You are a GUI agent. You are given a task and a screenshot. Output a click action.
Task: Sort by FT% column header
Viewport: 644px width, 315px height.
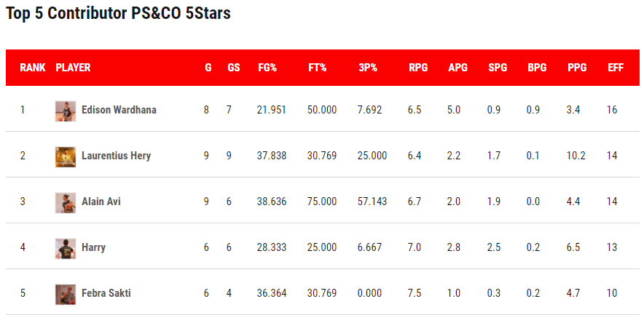[x=318, y=68]
